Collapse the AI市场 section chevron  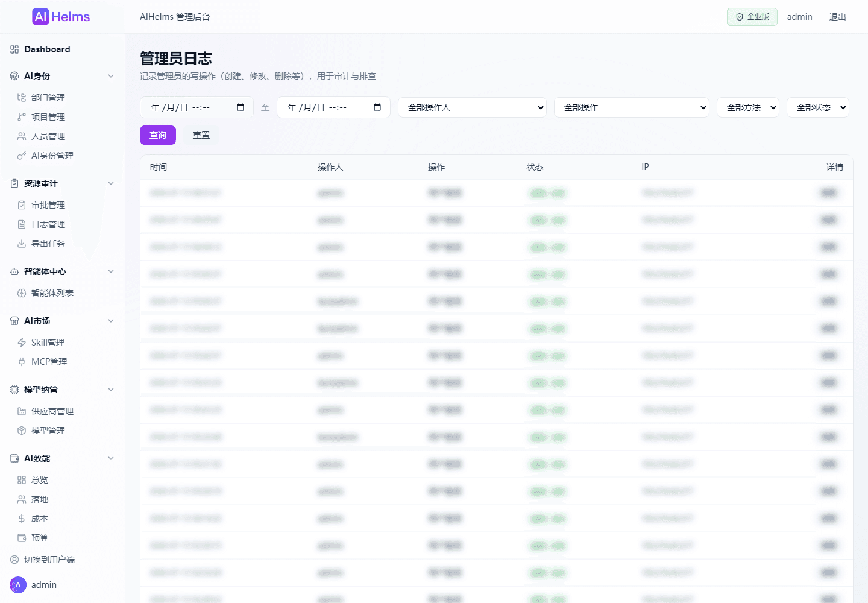111,321
